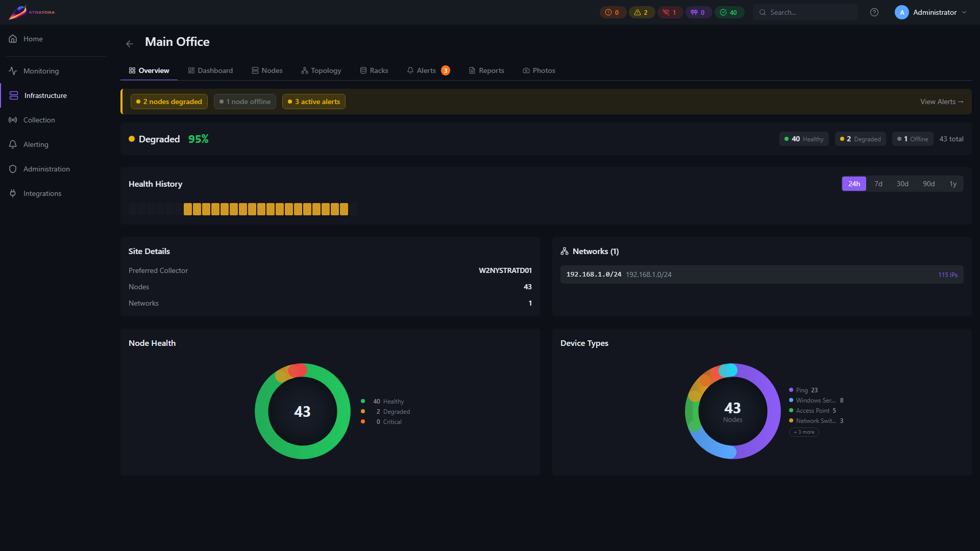The width and height of the screenshot is (980, 551).
Task: Click the warning counter showing 2
Action: (x=641, y=12)
